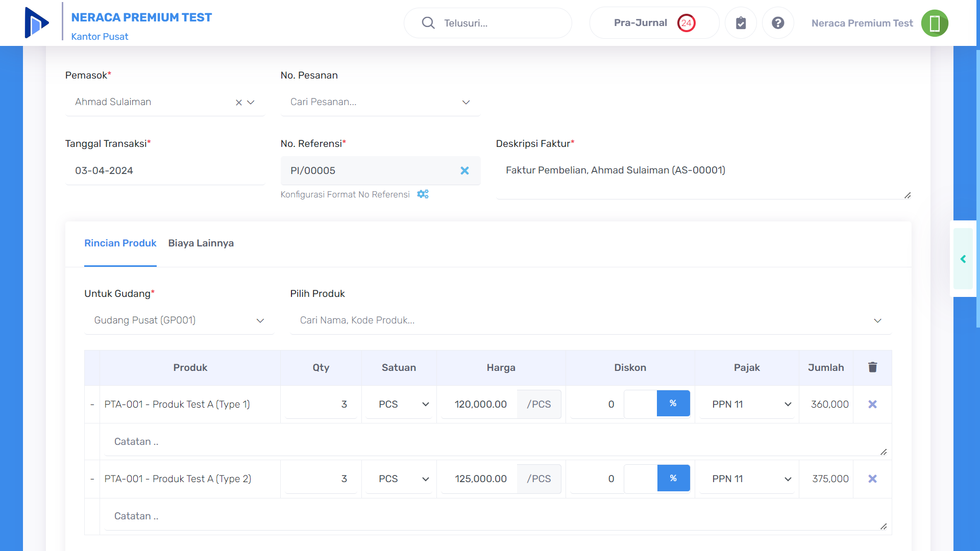Open reference format gear icon
The width and height of the screenshot is (980, 551).
[423, 194]
